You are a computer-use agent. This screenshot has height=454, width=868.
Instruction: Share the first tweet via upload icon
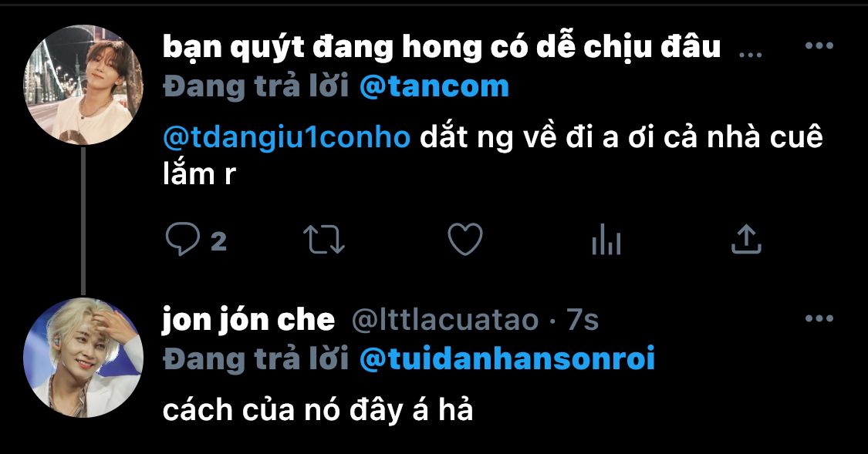(x=746, y=240)
